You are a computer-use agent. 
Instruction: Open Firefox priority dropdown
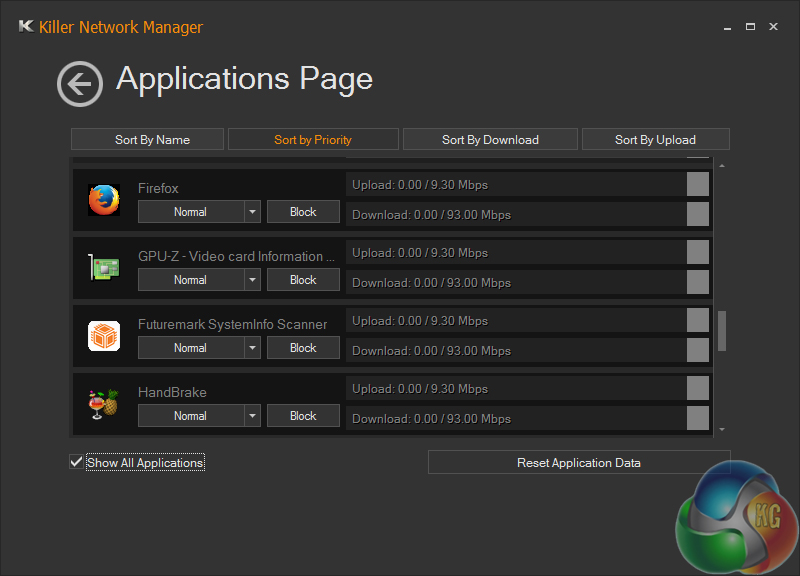(252, 212)
